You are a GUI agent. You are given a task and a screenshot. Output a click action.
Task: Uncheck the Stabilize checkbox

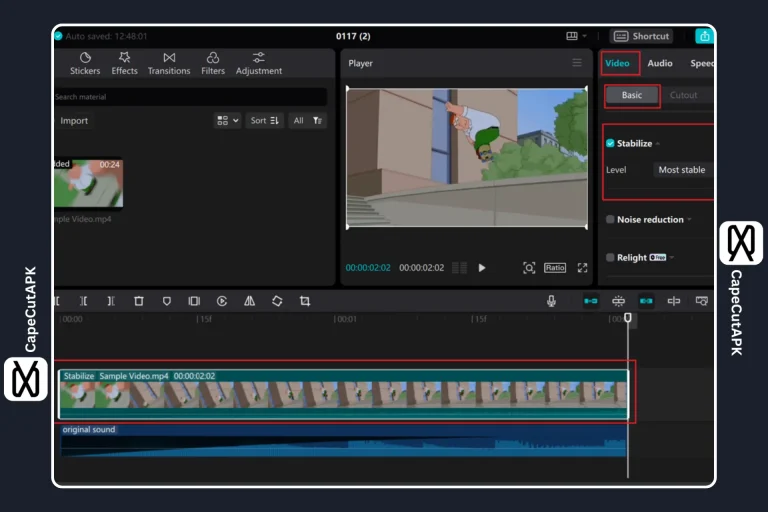coord(610,143)
